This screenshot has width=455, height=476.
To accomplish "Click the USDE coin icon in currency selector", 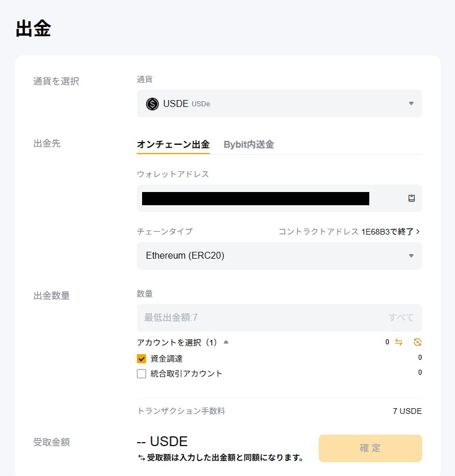I will [x=152, y=104].
